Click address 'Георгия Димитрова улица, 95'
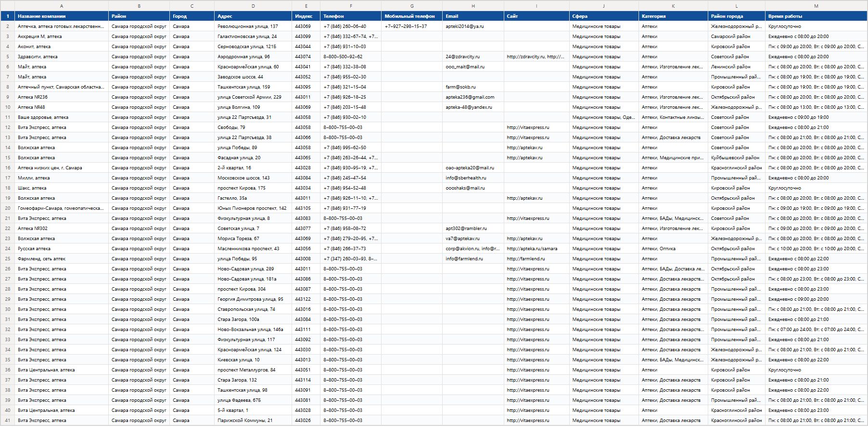868x434 pixels. pos(253,299)
